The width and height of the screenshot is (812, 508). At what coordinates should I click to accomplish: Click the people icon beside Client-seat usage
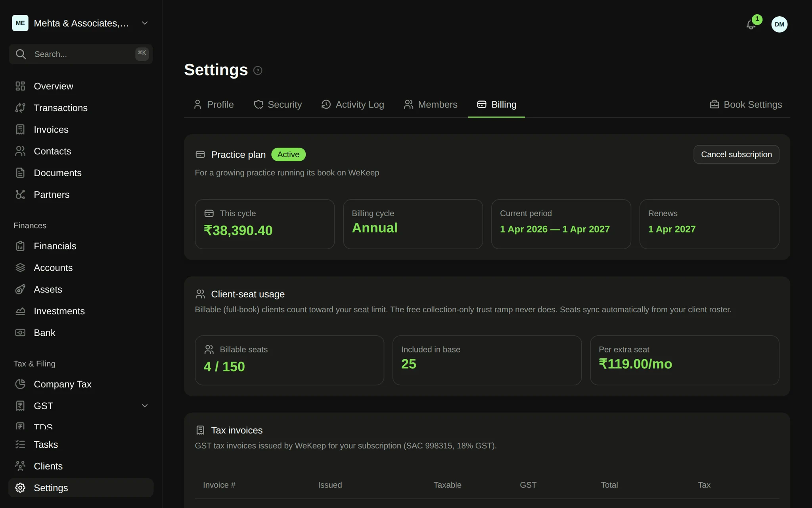click(200, 294)
